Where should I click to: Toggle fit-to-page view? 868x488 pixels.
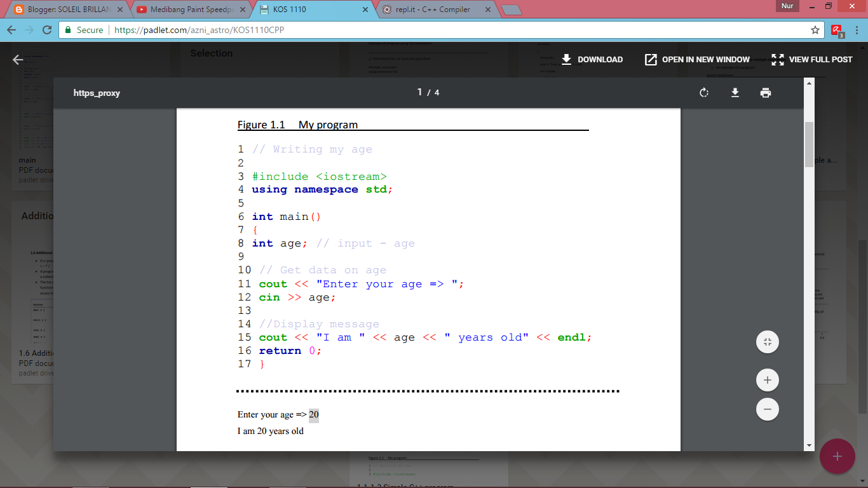pyautogui.click(x=767, y=341)
